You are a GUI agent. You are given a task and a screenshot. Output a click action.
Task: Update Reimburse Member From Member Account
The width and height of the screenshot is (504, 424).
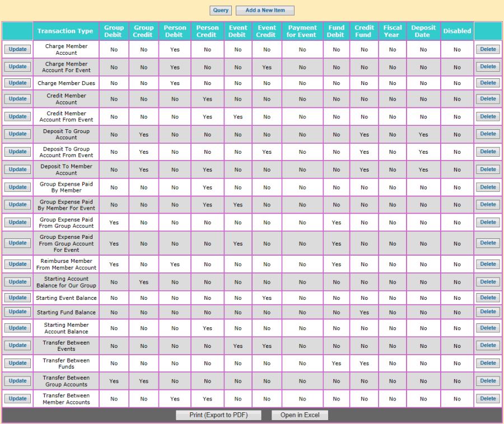[x=18, y=264]
